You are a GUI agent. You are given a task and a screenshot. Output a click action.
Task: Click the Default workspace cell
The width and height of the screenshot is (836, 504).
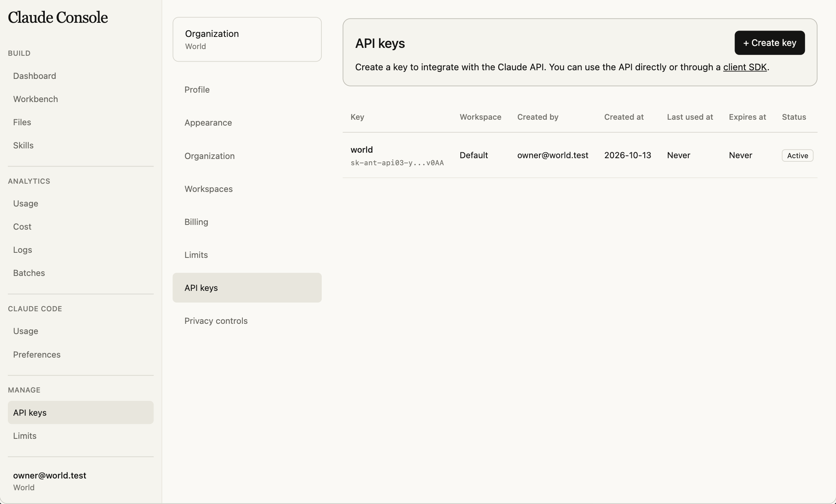tap(474, 155)
